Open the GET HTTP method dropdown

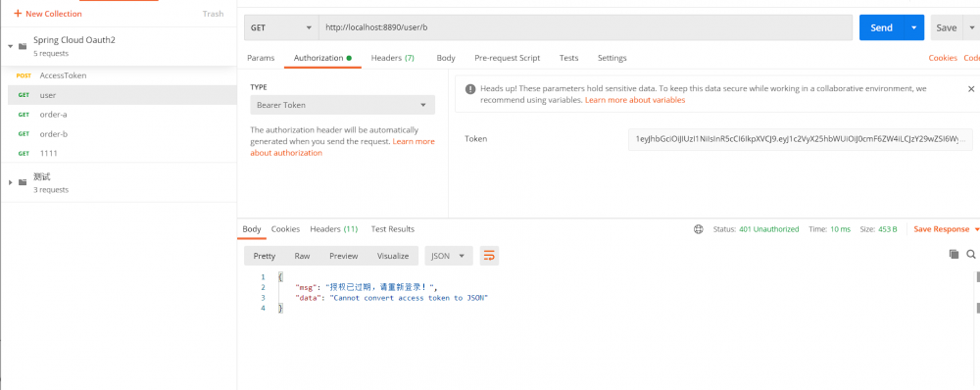pos(281,27)
